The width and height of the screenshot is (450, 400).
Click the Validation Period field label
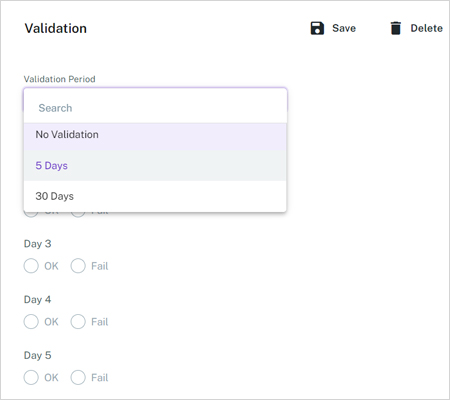click(60, 79)
